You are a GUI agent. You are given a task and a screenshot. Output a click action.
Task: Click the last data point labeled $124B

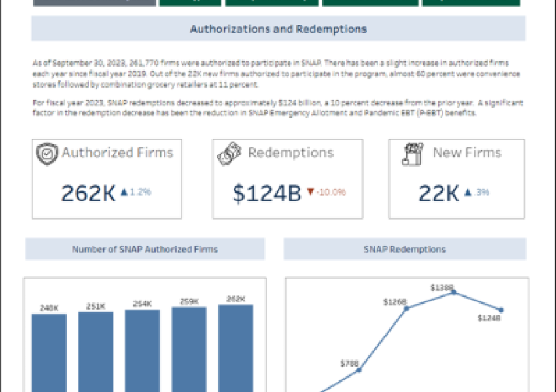(x=501, y=310)
